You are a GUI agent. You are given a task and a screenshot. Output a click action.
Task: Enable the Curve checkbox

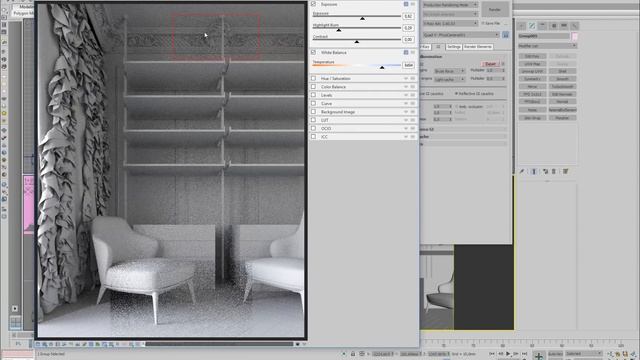313,103
